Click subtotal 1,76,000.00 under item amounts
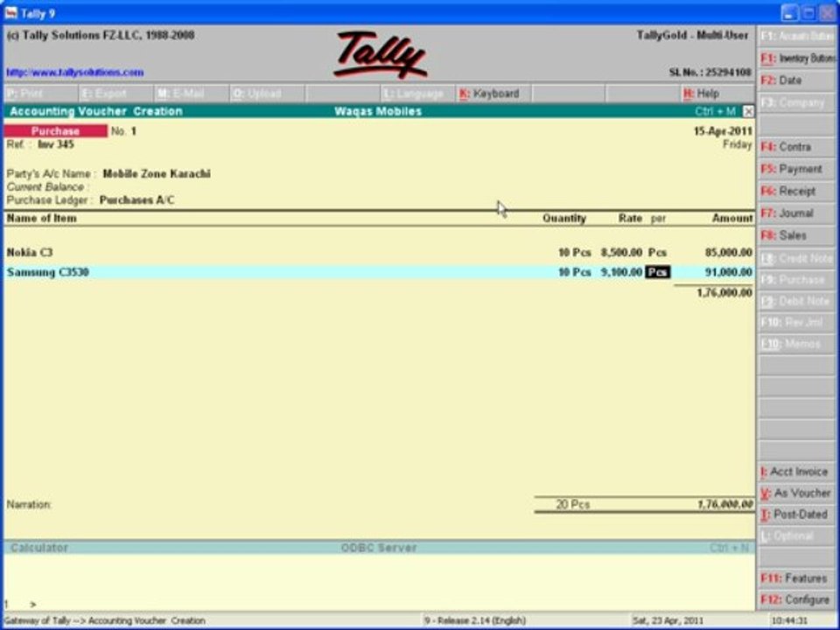840x630 pixels. point(724,292)
